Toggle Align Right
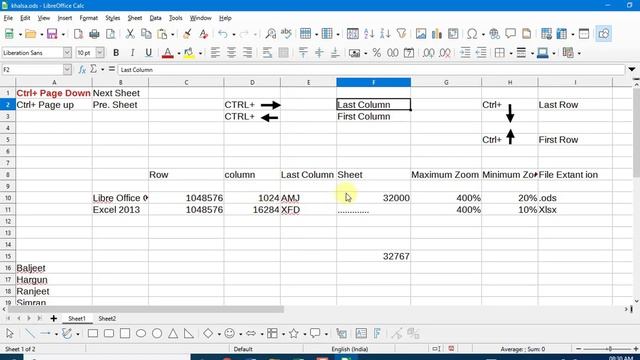Viewport: 640px width, 360px height. 247,53
